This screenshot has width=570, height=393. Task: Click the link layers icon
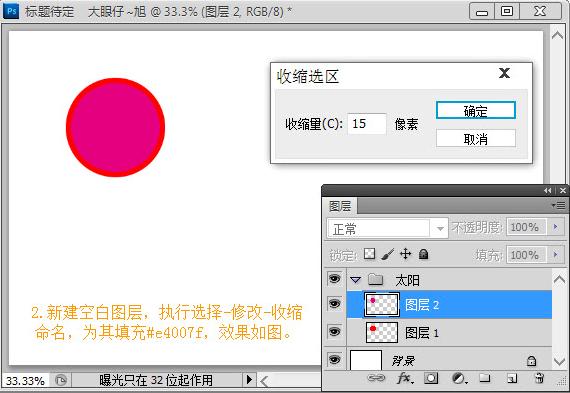point(376,378)
